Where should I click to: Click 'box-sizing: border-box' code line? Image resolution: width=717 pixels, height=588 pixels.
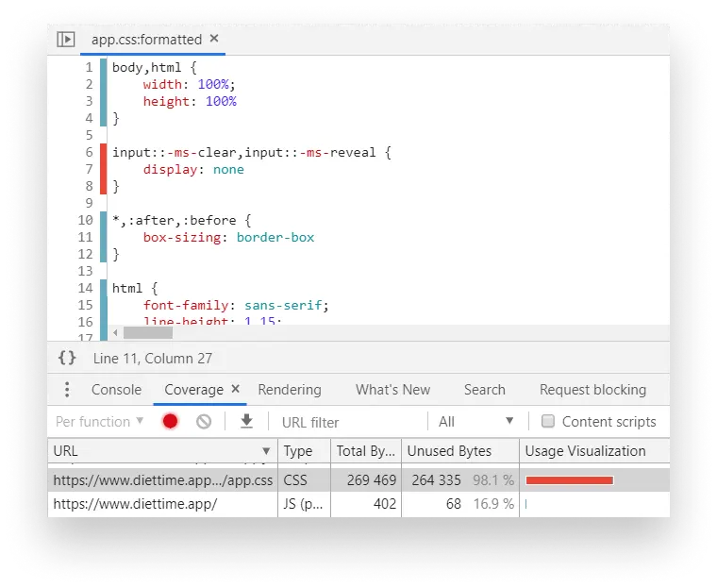pos(228,237)
